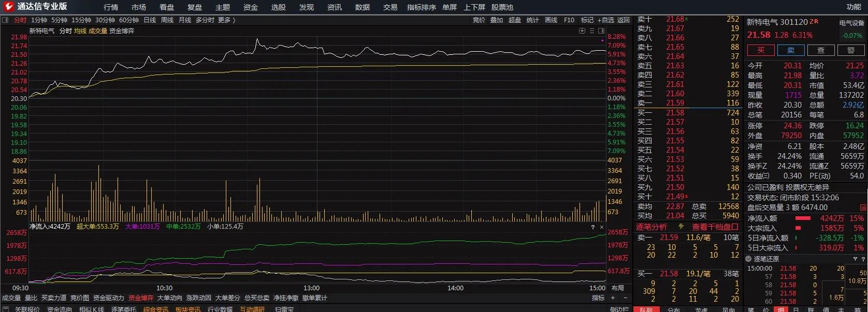The image size is (868, 312).
Task: Click the filter funnel icon in 逐笔还原
Action: (855, 259)
